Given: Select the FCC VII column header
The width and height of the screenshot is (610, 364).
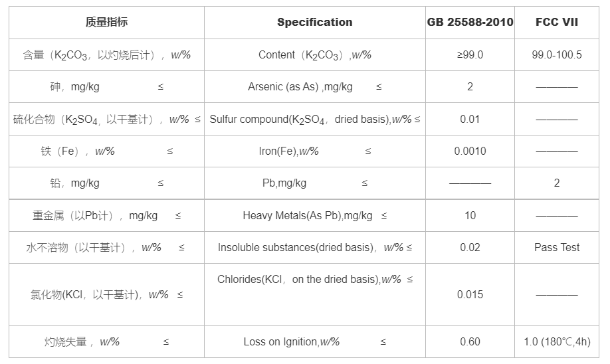Looking at the screenshot, I should point(557,22).
